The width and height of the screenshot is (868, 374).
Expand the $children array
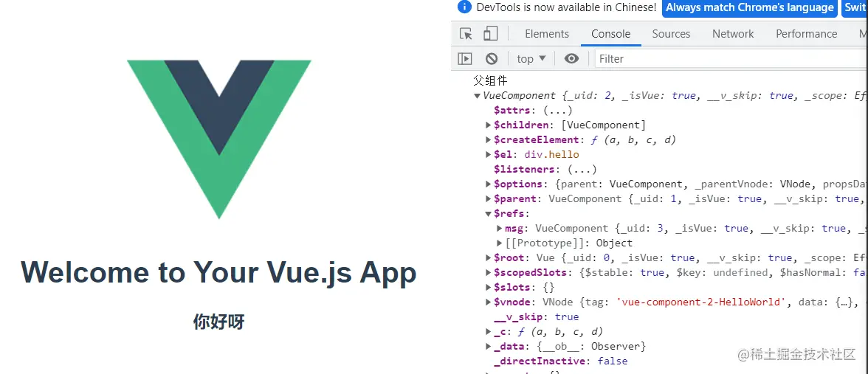(x=489, y=125)
